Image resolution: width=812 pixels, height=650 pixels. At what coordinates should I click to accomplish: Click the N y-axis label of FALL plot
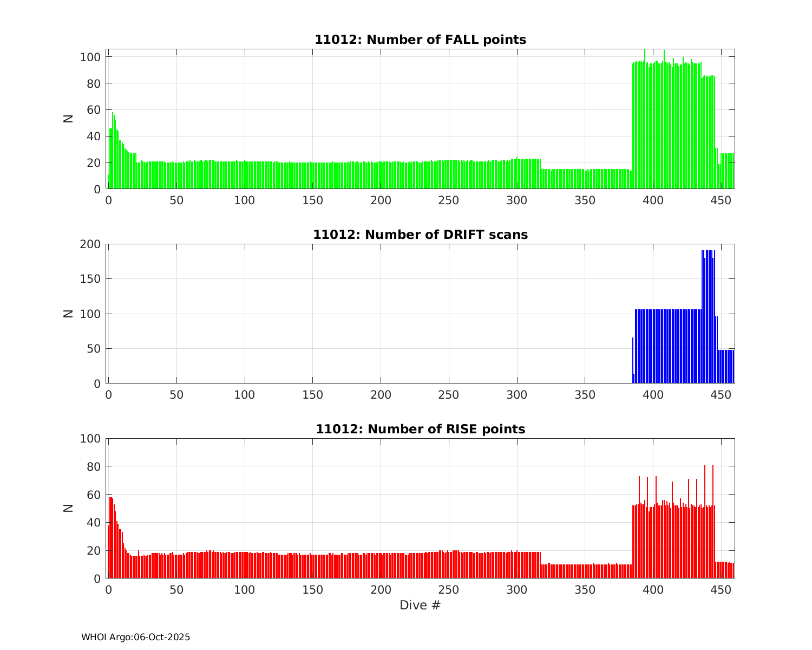click(x=69, y=119)
